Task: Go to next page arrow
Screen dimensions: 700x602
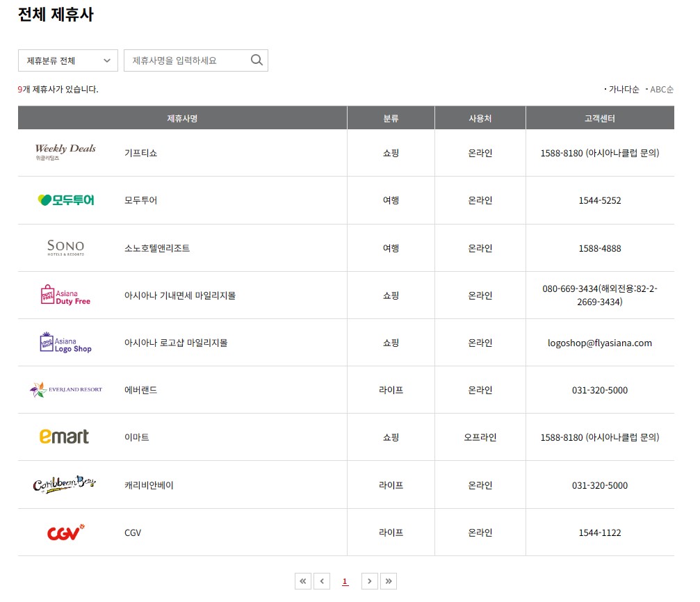Action: [x=370, y=581]
